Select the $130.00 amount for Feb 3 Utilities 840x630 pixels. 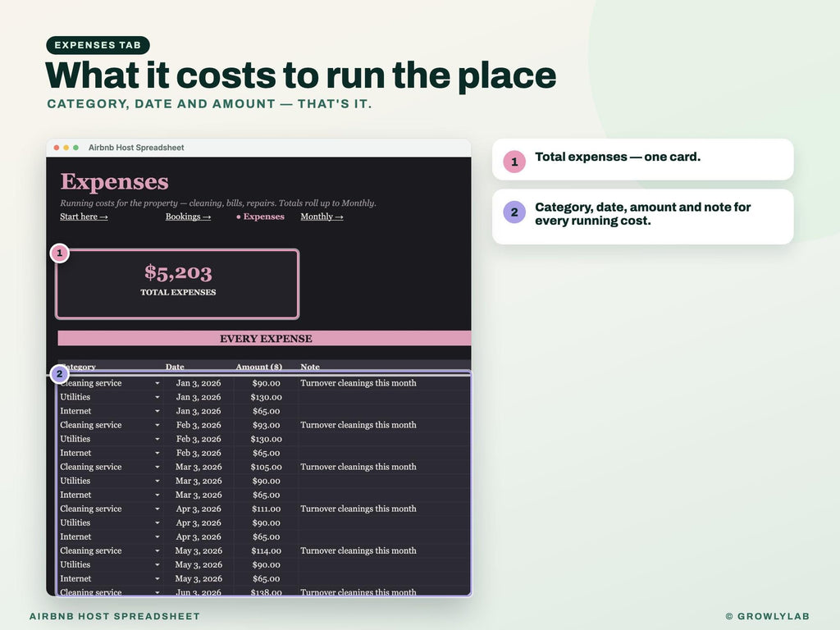(267, 439)
